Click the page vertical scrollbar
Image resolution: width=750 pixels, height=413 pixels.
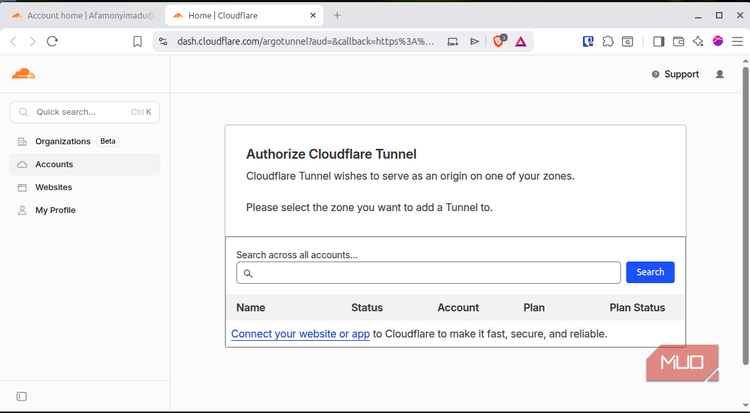(x=745, y=215)
